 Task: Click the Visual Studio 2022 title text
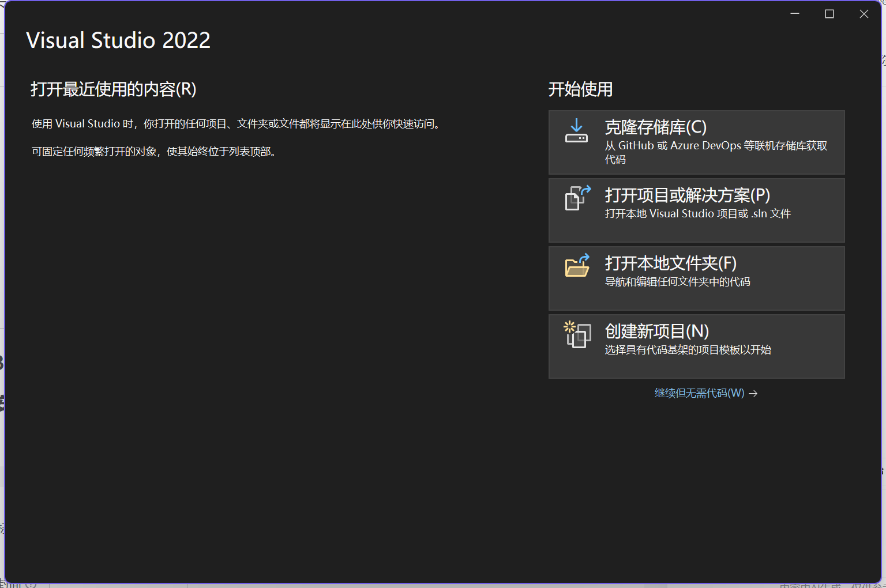118,40
